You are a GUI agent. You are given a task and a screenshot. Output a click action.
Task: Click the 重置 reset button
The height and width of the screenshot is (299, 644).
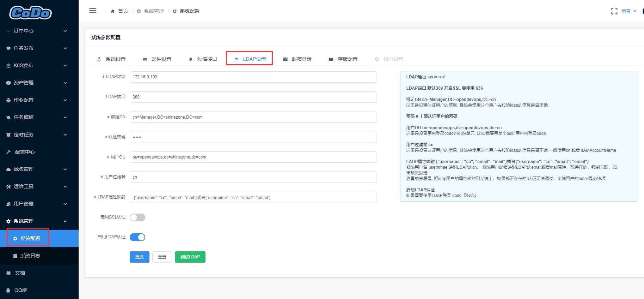(162, 257)
